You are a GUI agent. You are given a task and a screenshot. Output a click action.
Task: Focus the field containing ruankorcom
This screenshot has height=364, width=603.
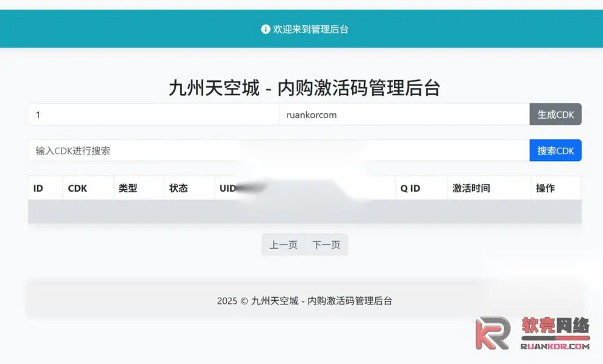404,115
